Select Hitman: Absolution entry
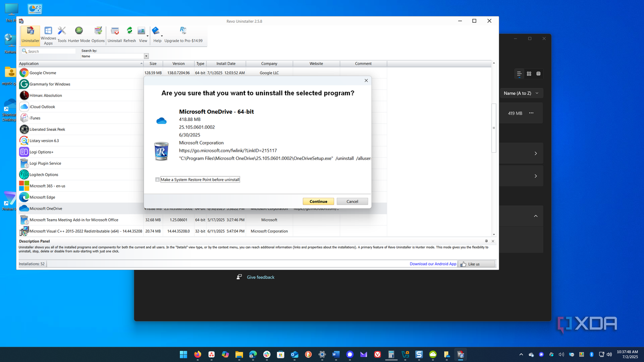The height and width of the screenshot is (362, 644). click(x=81, y=95)
